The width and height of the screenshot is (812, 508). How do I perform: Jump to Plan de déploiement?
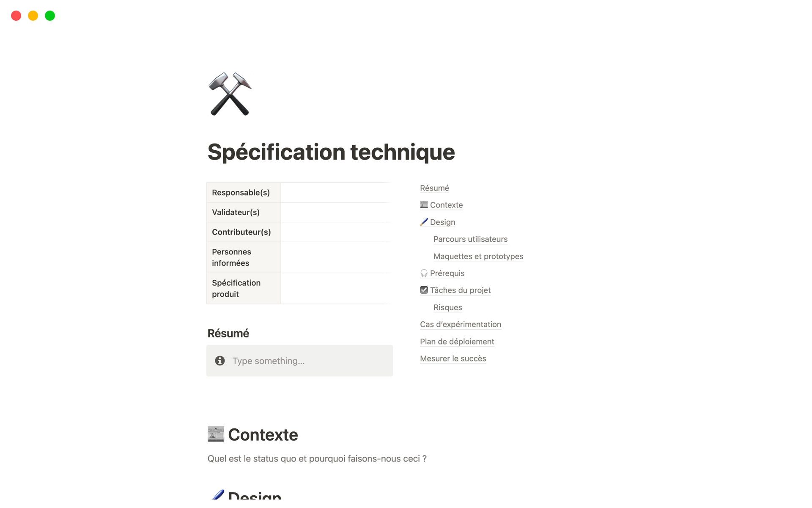pyautogui.click(x=457, y=342)
